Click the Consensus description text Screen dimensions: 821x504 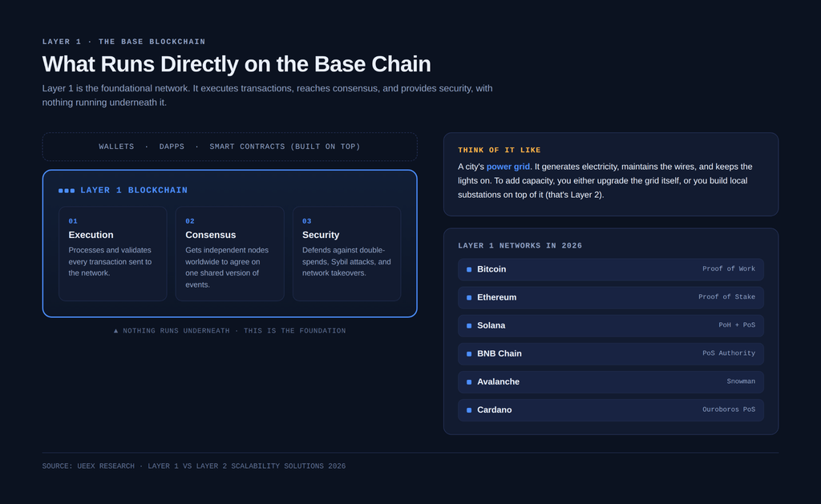point(227,268)
